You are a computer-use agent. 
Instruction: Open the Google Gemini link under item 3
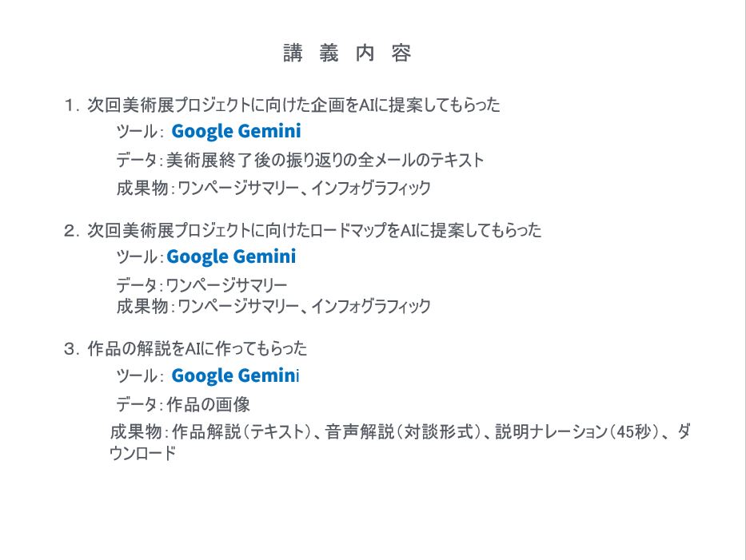coord(234,375)
